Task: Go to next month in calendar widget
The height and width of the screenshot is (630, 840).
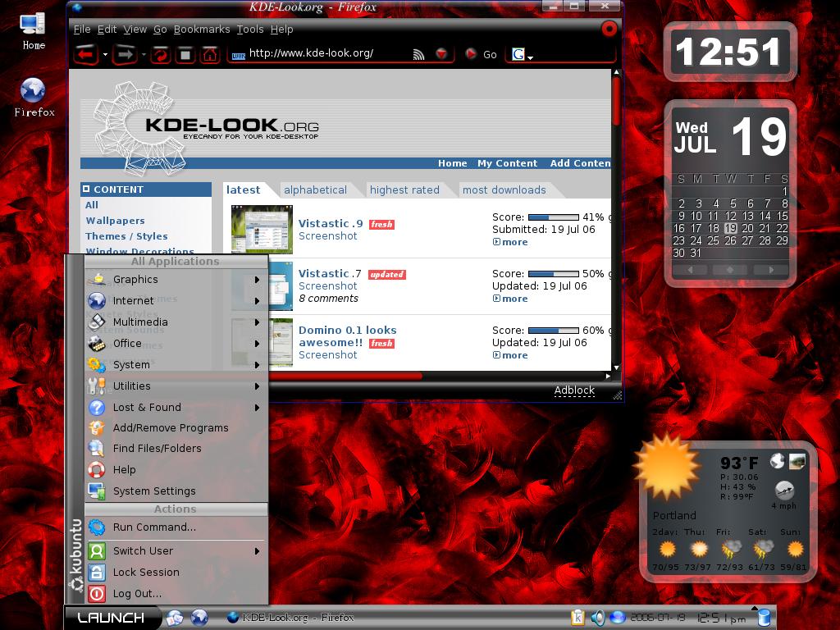Action: tap(771, 270)
